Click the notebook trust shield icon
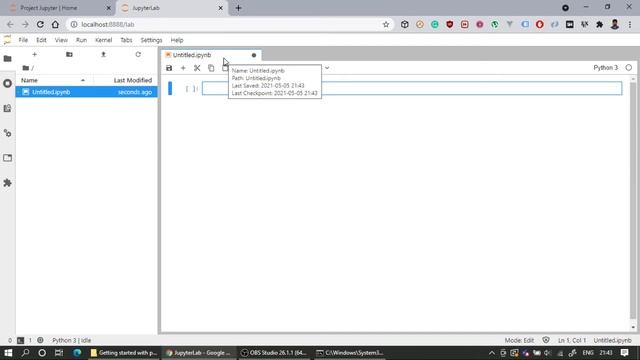 click(546, 340)
